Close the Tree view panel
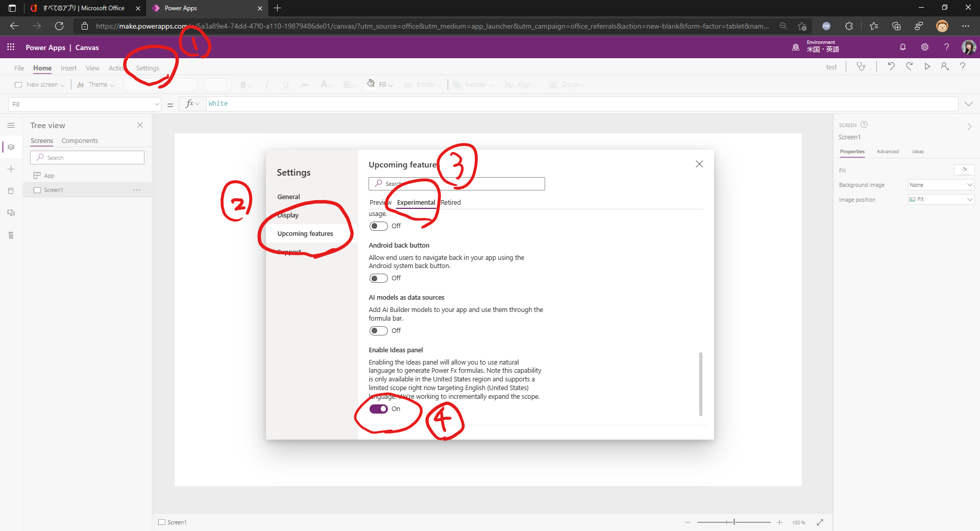This screenshot has height=531, width=980. (x=140, y=125)
